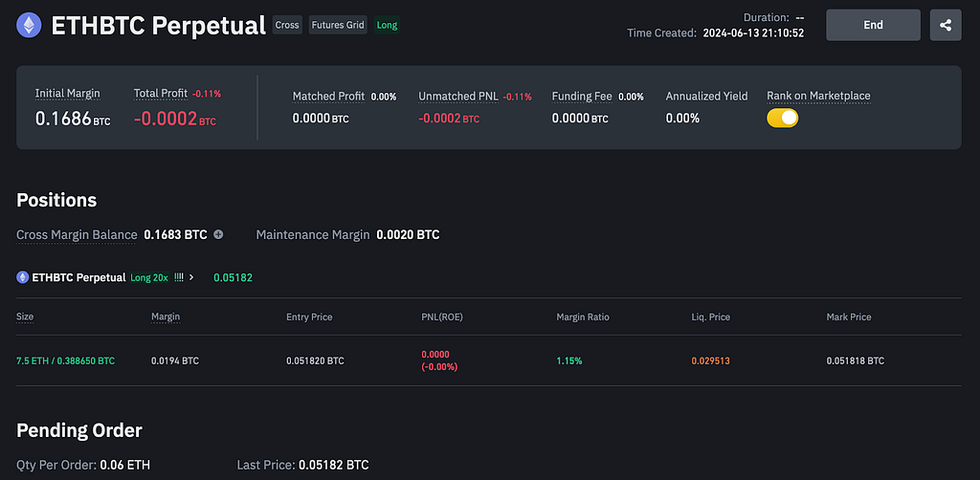Click the Funding Fee label
The height and width of the screenshot is (480, 980).
pos(583,97)
